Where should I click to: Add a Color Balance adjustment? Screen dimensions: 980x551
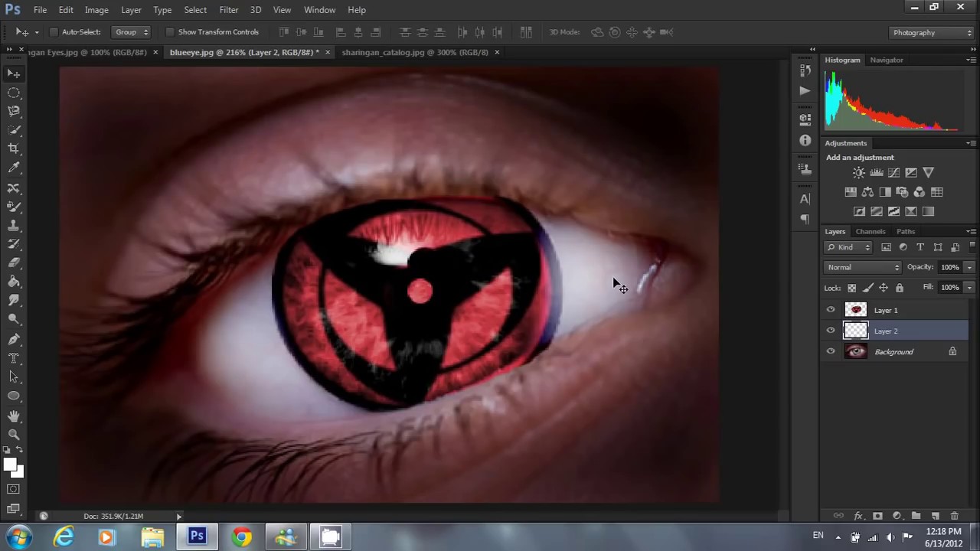click(867, 192)
